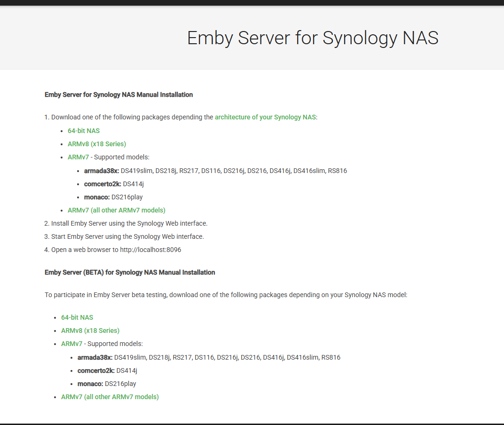This screenshot has width=504, height=425.
Task: Select the stable Manual Installation heading
Action: (x=118, y=95)
